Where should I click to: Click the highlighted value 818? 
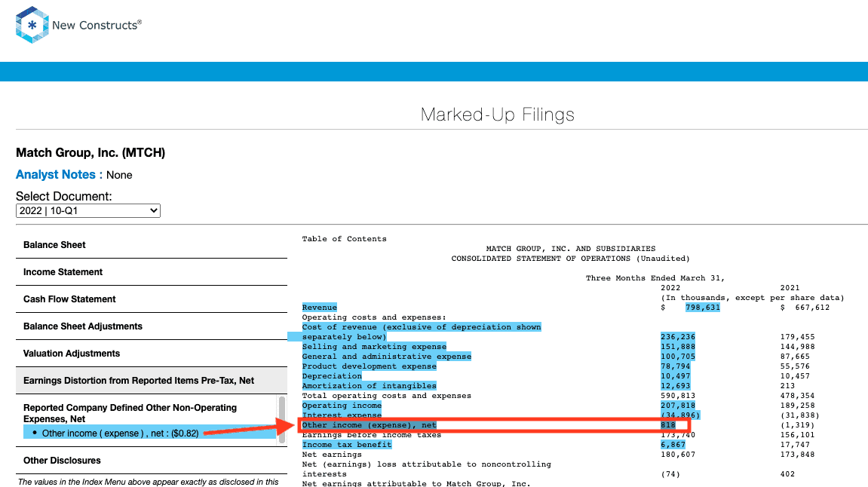[668, 426]
